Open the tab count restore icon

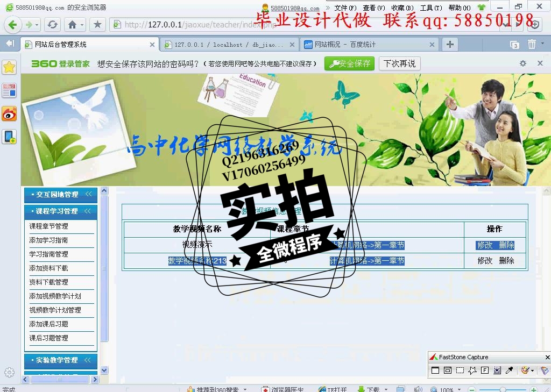click(x=514, y=45)
